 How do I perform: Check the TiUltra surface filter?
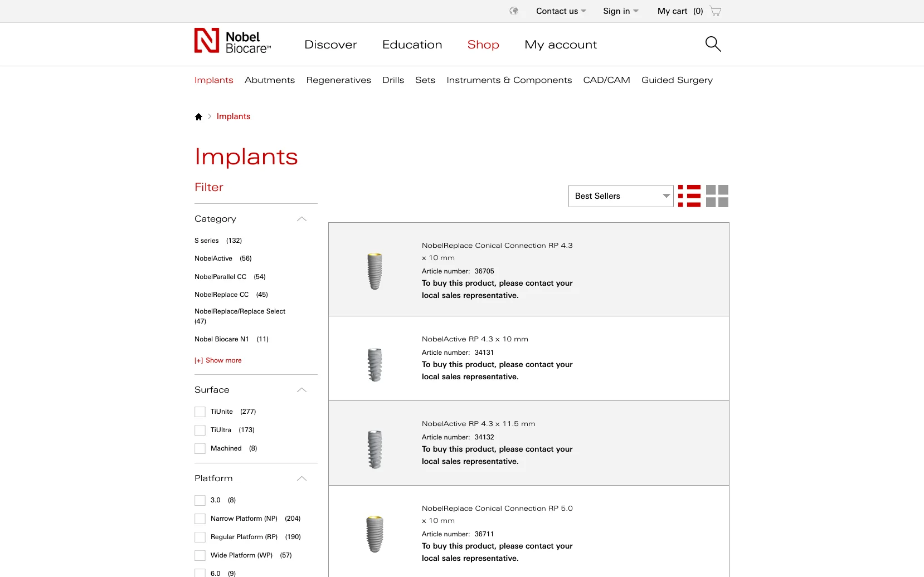point(200,430)
